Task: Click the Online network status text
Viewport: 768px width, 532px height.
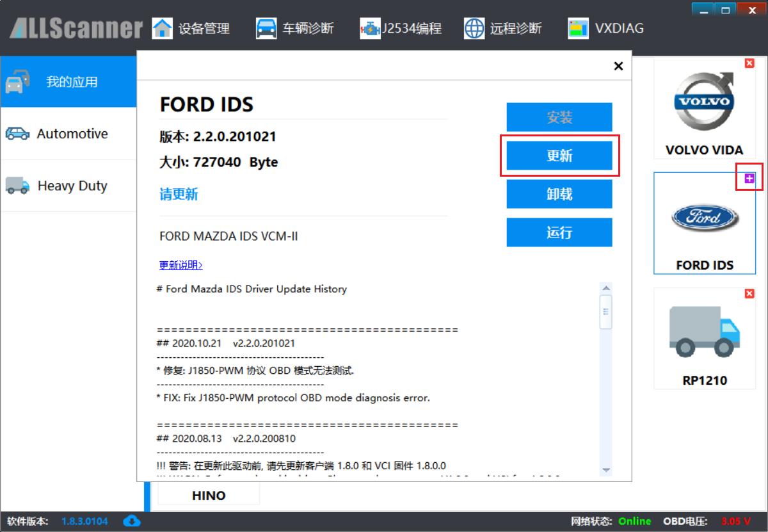Action: tap(634, 521)
